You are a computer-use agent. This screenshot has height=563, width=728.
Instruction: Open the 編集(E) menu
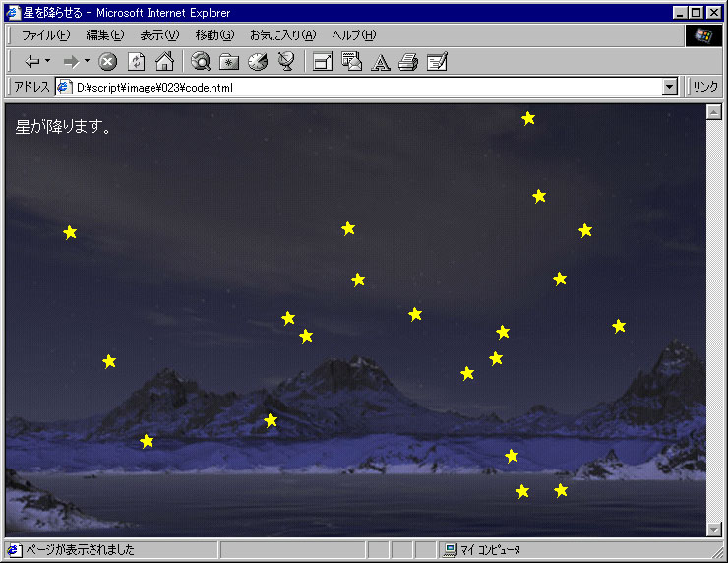105,35
